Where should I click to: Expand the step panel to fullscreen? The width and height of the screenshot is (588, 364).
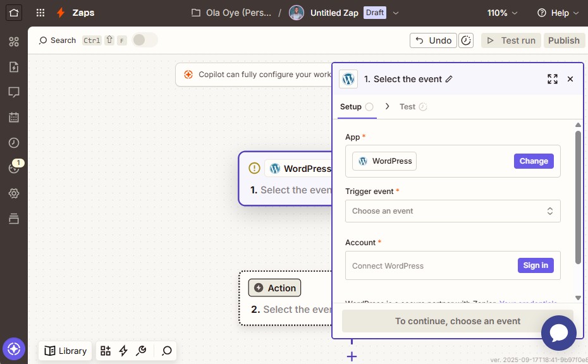point(552,79)
